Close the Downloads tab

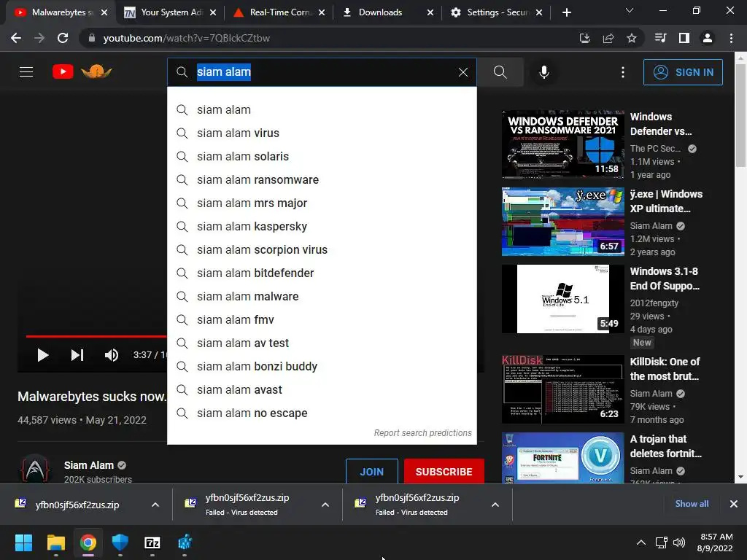[430, 12]
